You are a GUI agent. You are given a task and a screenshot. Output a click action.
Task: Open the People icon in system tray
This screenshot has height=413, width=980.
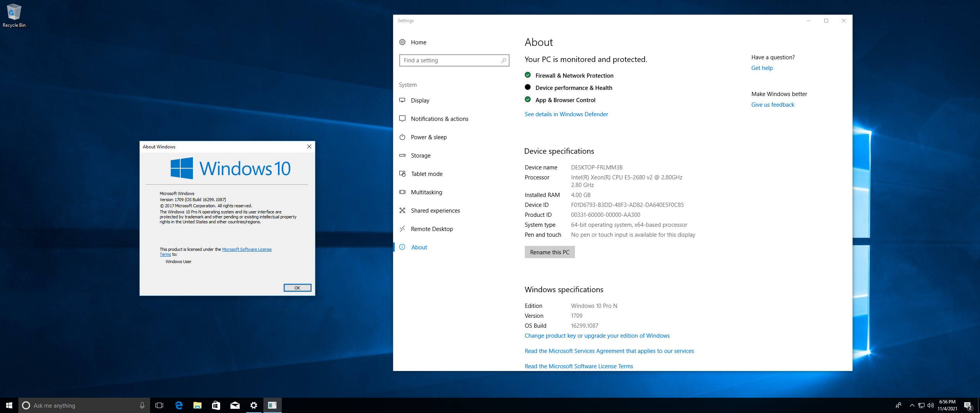click(898, 405)
